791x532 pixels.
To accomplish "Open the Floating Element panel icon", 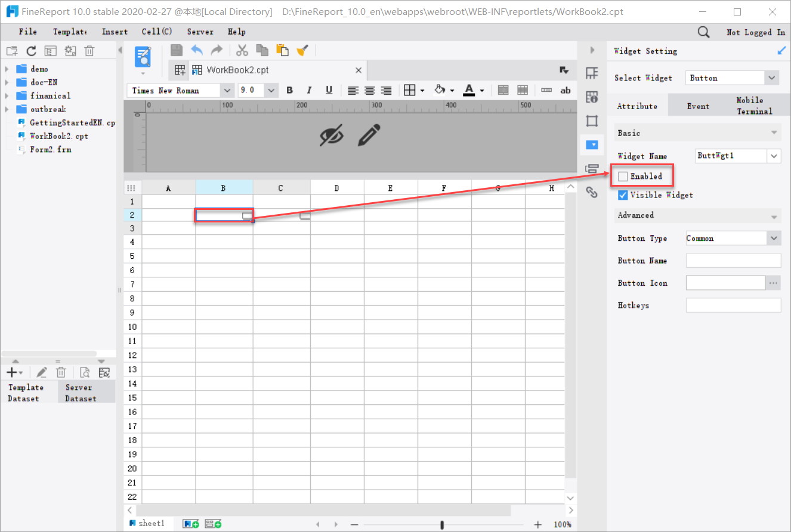I will 592,121.
